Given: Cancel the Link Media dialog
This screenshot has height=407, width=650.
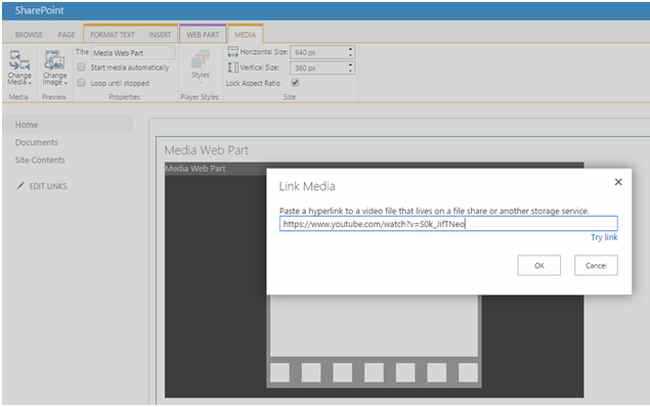Looking at the screenshot, I should click(596, 265).
